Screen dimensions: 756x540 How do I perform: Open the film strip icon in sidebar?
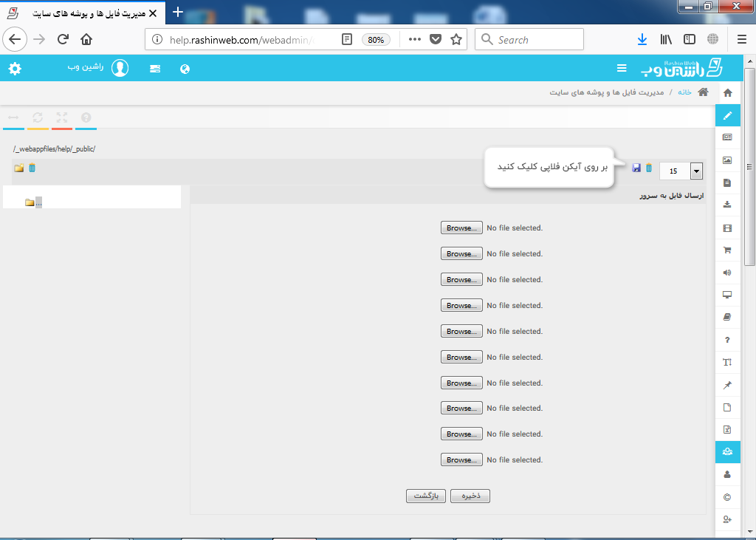pyautogui.click(x=727, y=228)
